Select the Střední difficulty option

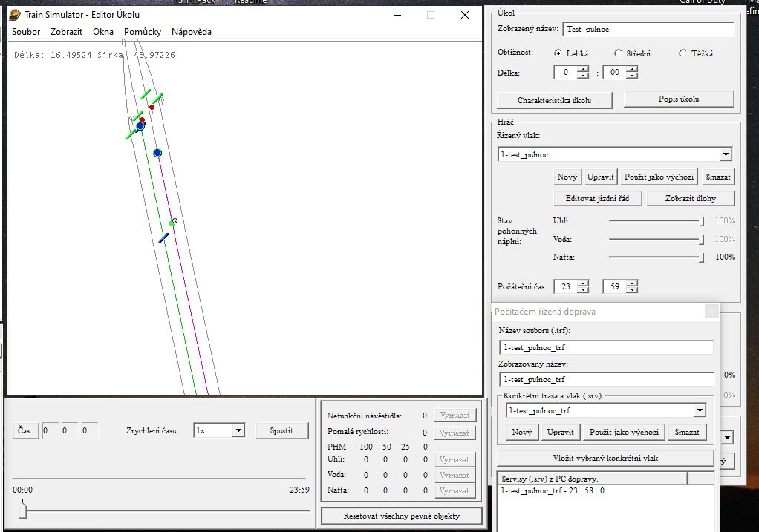click(618, 53)
